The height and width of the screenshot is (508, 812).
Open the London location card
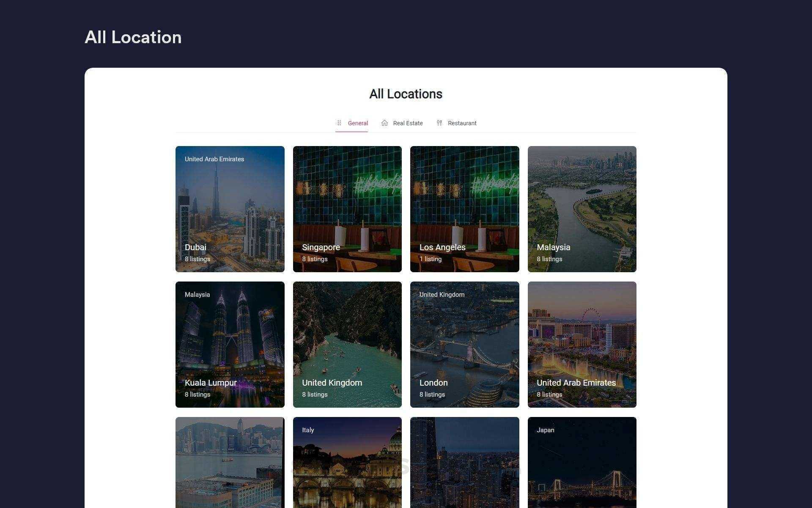[464, 344]
